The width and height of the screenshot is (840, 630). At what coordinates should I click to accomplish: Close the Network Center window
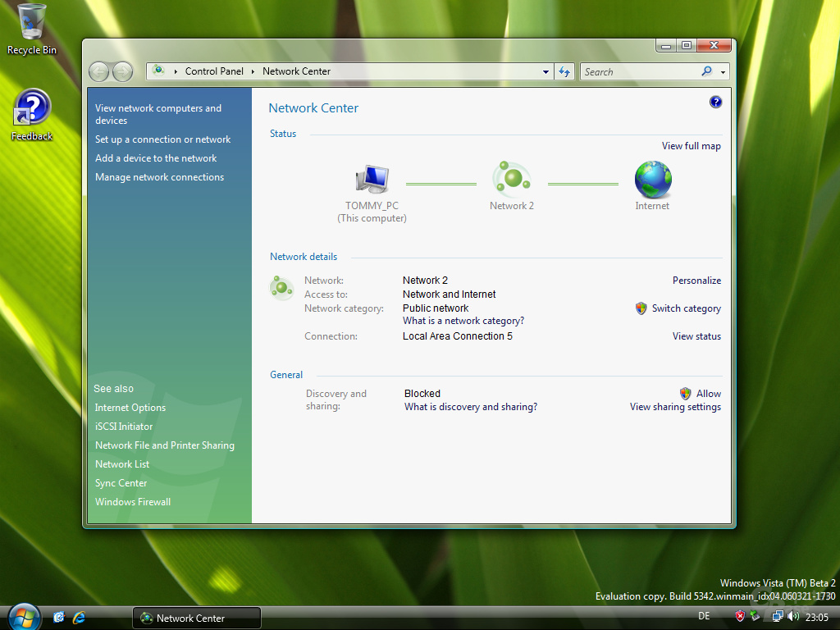[714, 46]
